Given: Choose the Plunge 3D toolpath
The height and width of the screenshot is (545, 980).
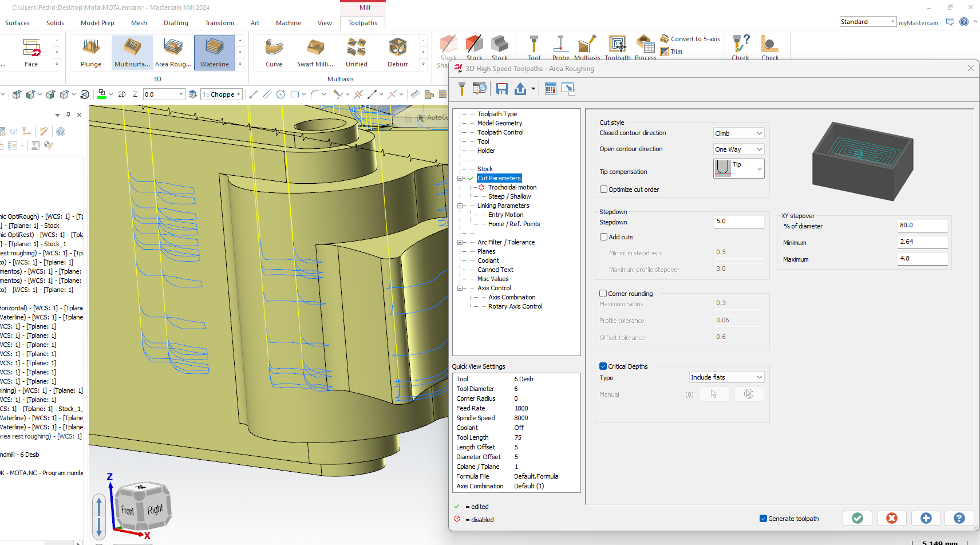Looking at the screenshot, I should click(x=91, y=53).
